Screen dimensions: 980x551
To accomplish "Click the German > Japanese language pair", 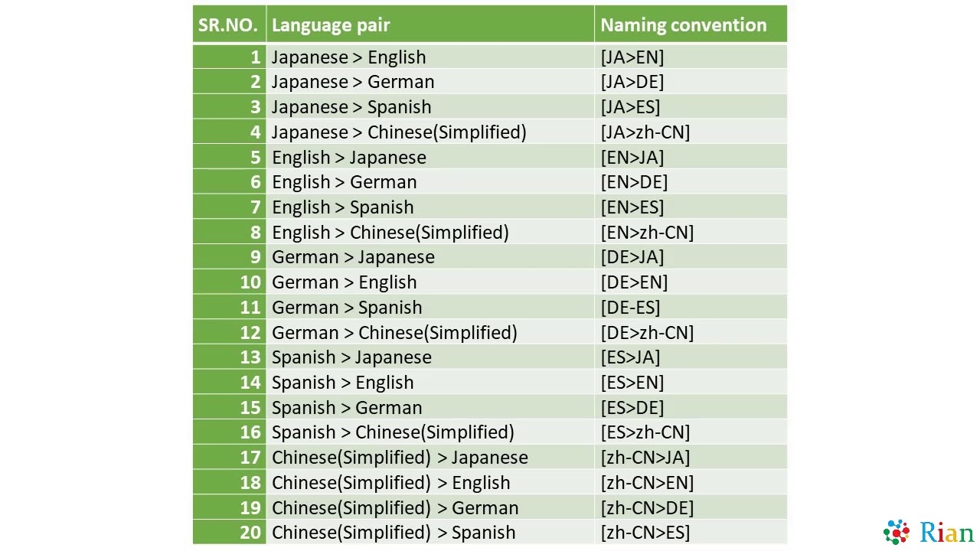I will click(x=353, y=257).
